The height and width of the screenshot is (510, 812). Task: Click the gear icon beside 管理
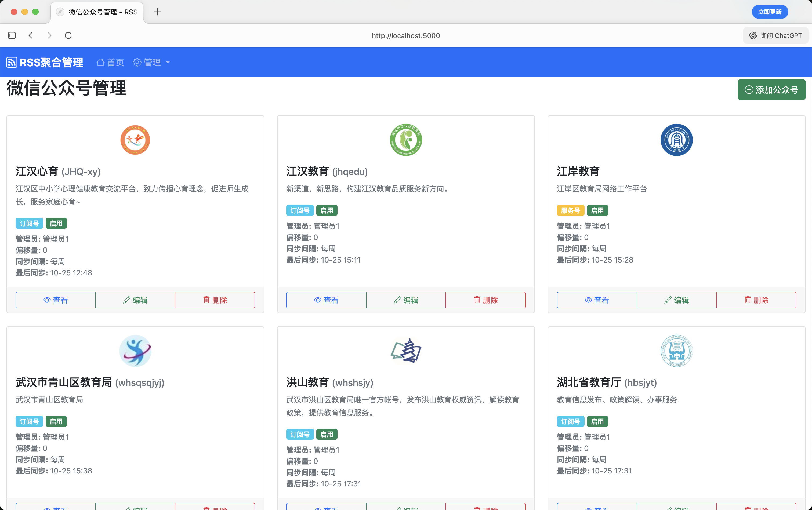point(137,62)
